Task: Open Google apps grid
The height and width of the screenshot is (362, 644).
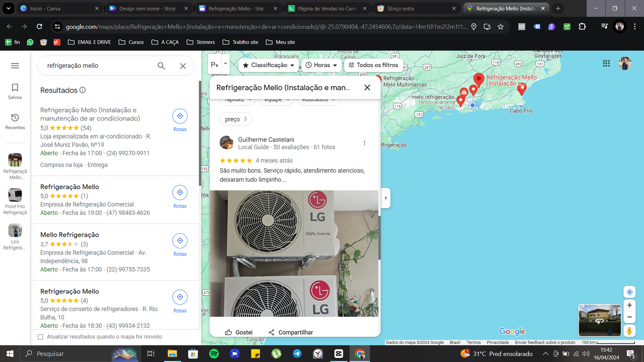Action: [606, 64]
